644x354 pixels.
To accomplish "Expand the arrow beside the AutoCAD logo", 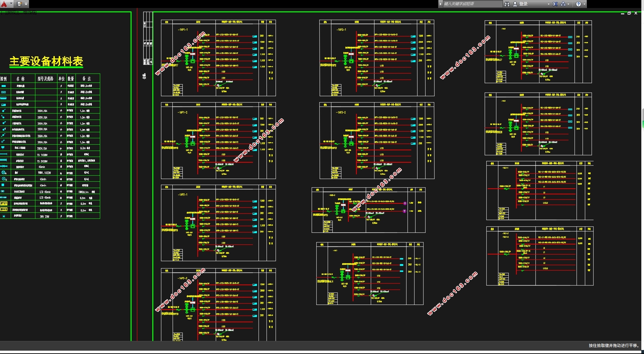I will point(11,4).
